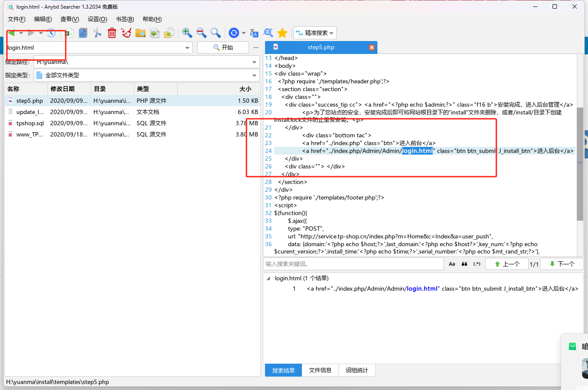Open the 书签 menu
This screenshot has height=390, width=588.
125,19
